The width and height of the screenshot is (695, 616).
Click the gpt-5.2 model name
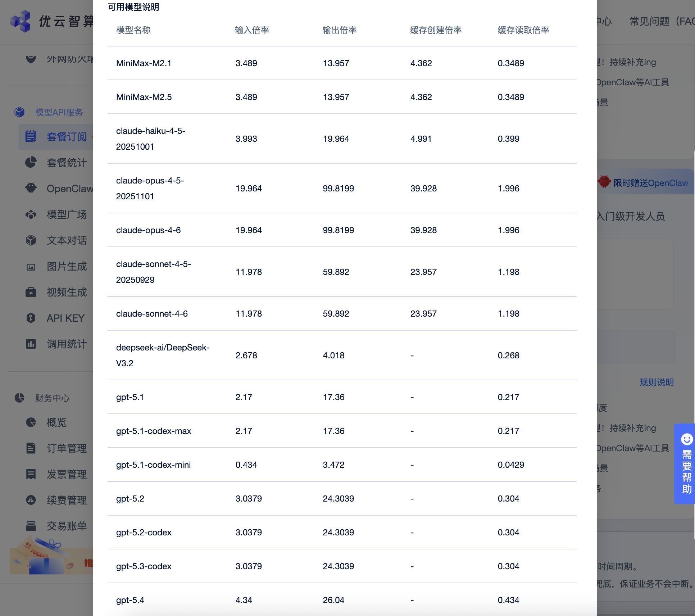130,499
